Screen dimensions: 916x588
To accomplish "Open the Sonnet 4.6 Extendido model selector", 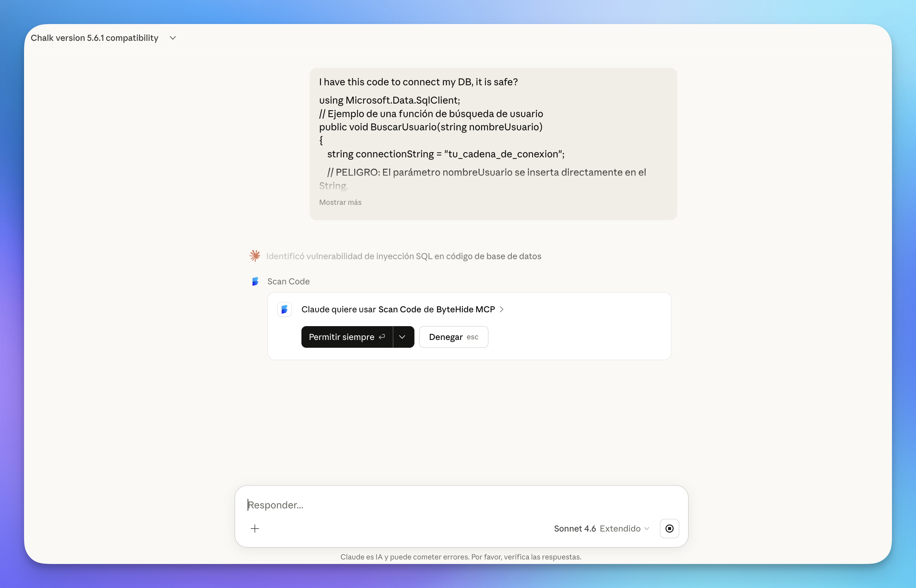I will click(601, 529).
